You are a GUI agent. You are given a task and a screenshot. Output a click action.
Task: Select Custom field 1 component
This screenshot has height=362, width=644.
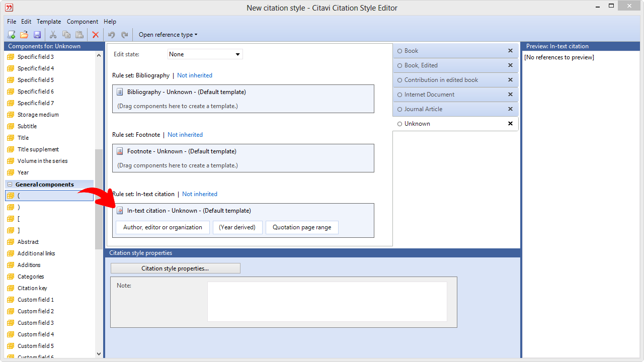pos(36,300)
